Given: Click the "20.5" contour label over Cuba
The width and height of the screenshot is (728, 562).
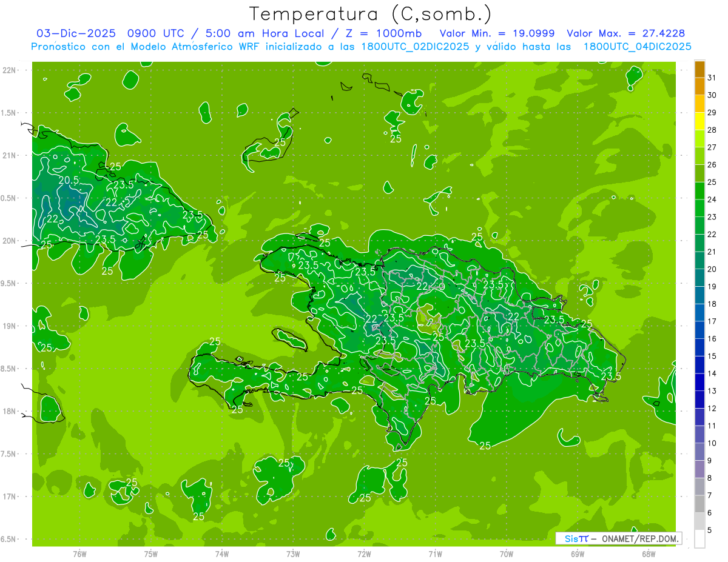Looking at the screenshot, I should [x=69, y=180].
